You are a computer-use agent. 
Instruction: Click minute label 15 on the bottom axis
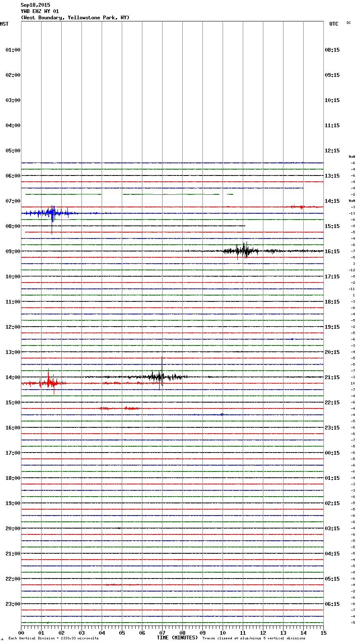(323, 633)
